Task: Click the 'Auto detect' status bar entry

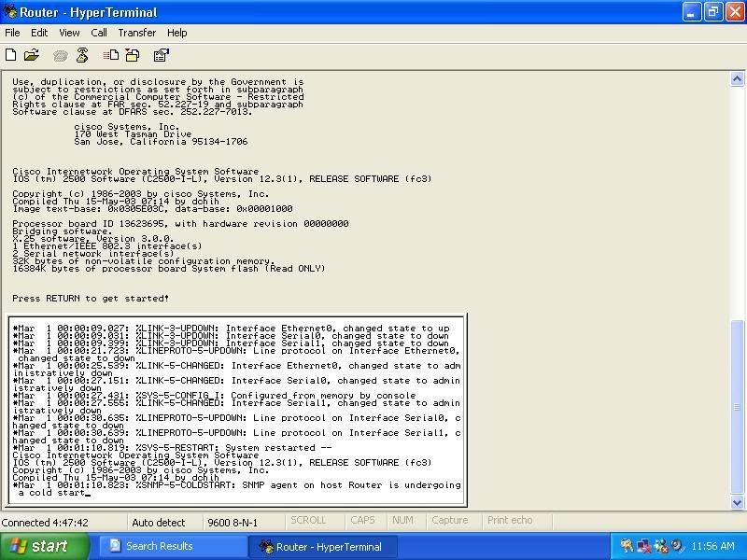Action: click(158, 523)
